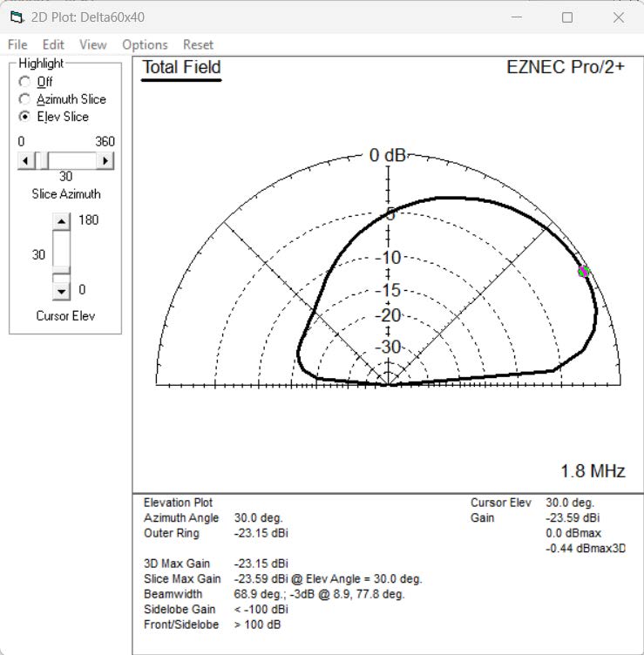
Task: Open the Edit menu
Action: pos(53,44)
